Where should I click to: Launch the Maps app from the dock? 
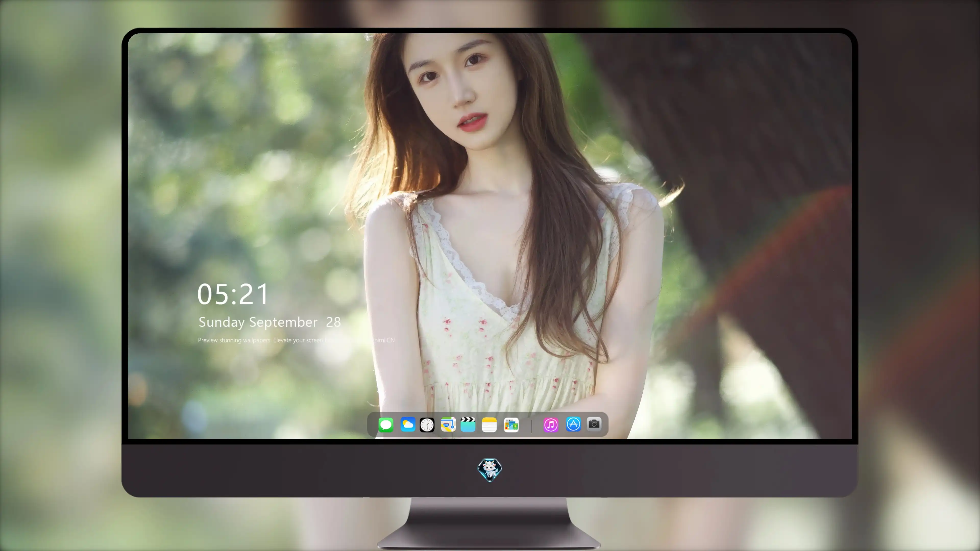click(x=448, y=424)
